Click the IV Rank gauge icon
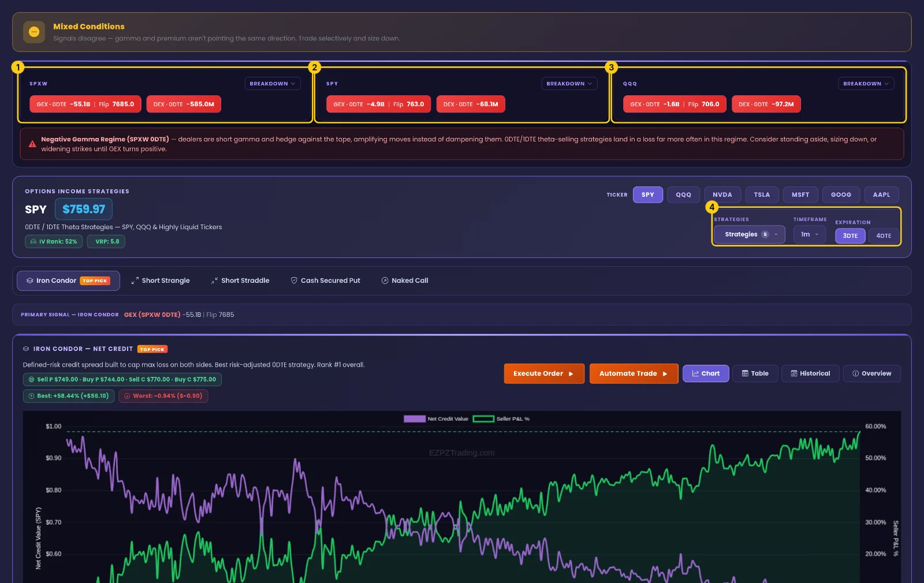The height and width of the screenshot is (583, 924). point(33,241)
